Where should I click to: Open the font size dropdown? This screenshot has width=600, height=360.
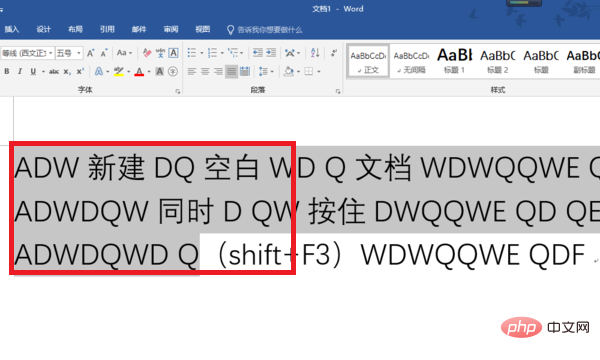(x=79, y=53)
